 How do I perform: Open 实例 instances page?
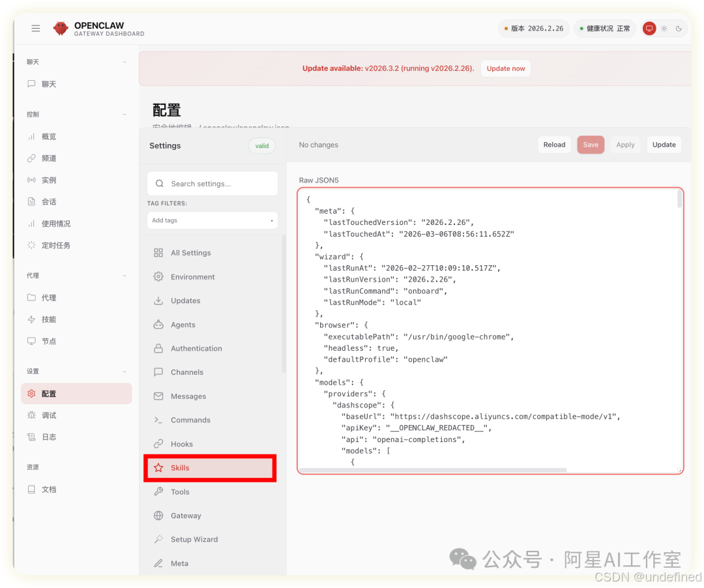pos(76,180)
